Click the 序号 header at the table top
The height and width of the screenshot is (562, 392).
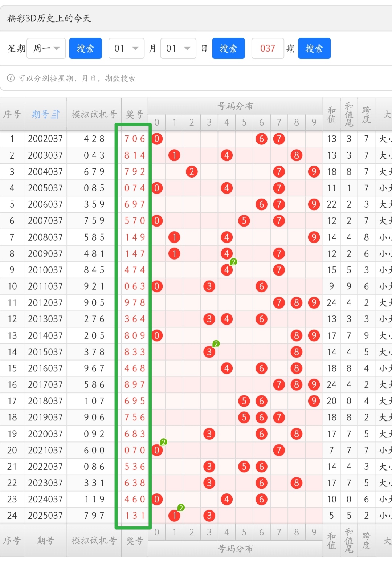[x=12, y=114]
